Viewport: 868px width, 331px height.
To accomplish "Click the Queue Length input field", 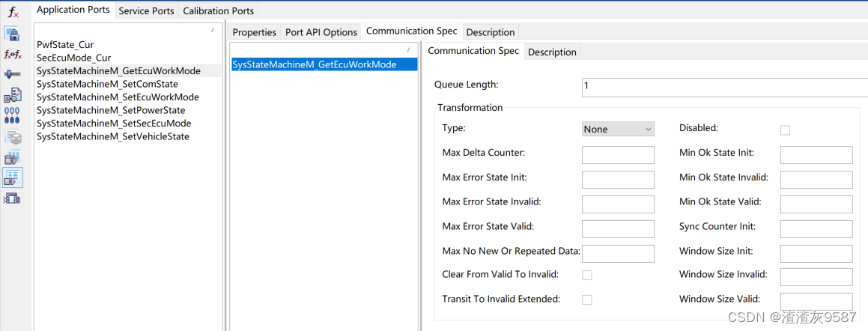I will pos(724,86).
